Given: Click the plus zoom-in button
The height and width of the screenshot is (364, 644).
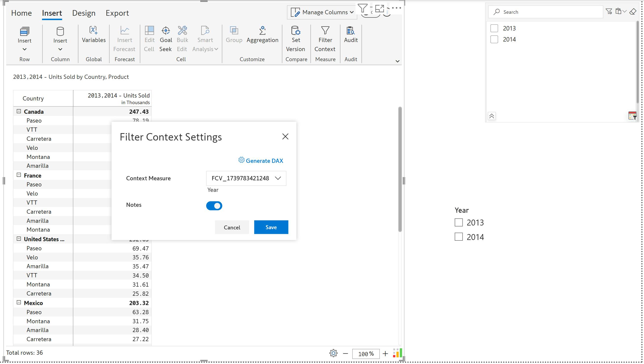Looking at the screenshot, I should (x=385, y=353).
